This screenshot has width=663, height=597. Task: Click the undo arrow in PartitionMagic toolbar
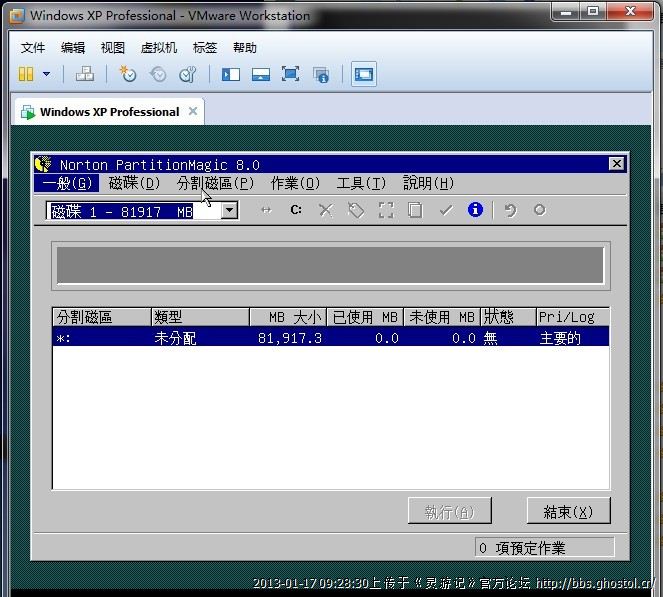click(510, 210)
